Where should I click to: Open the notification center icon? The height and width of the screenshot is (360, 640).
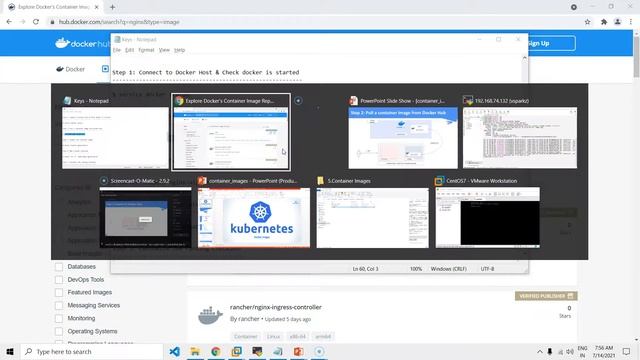tap(626, 351)
